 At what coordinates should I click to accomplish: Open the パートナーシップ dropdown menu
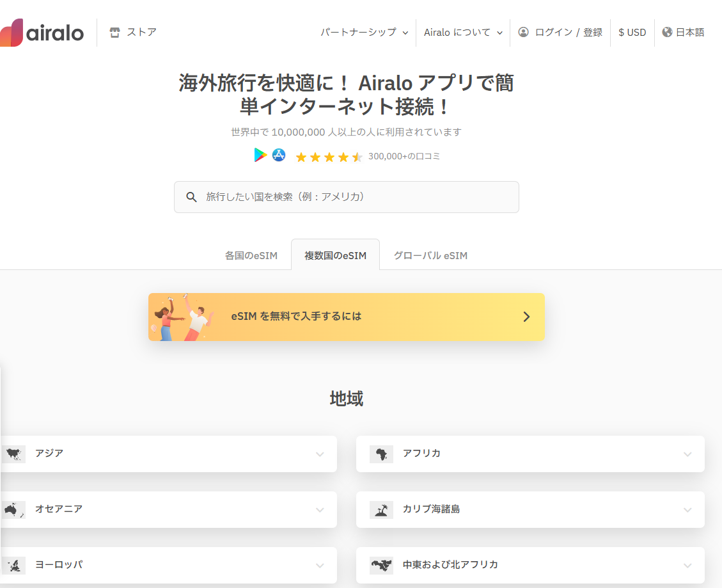pos(365,32)
